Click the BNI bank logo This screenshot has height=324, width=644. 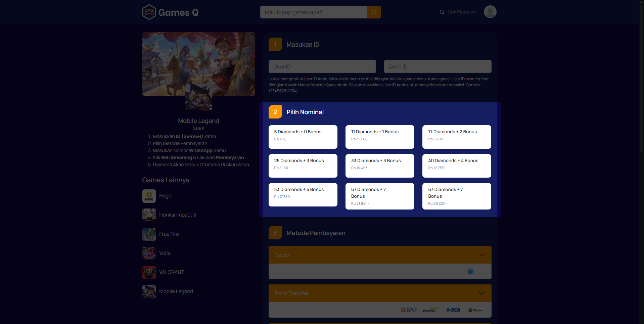tap(409, 310)
